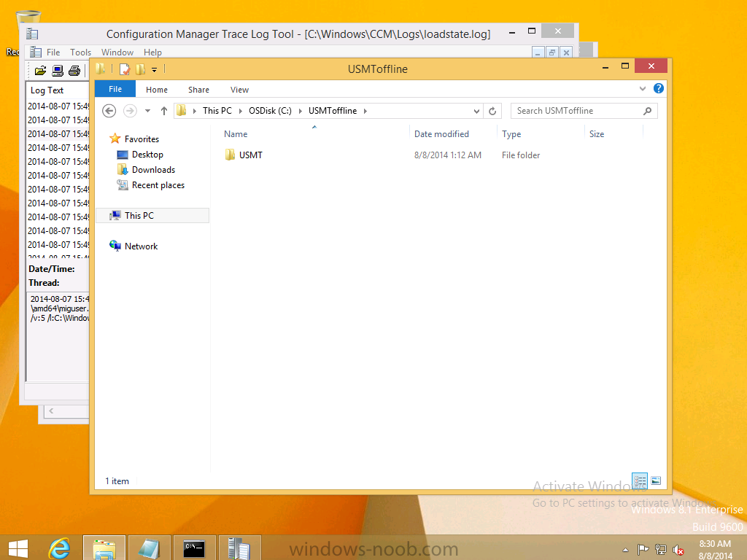
Task: Go up one folder level with the up arrow
Action: coord(164,111)
